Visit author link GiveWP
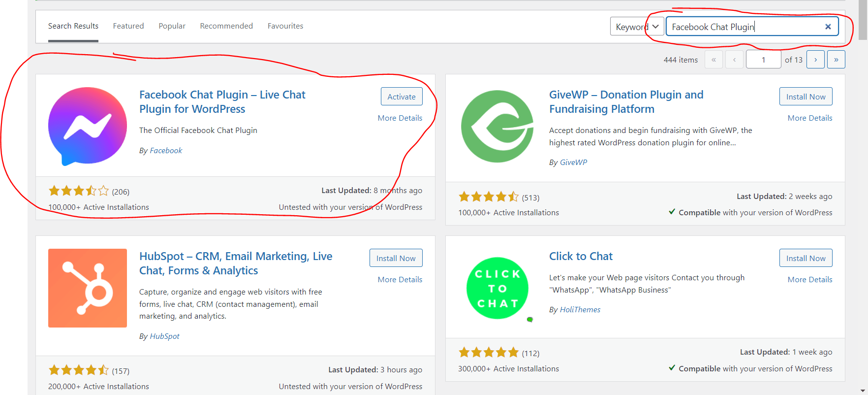868x395 pixels. [573, 163]
